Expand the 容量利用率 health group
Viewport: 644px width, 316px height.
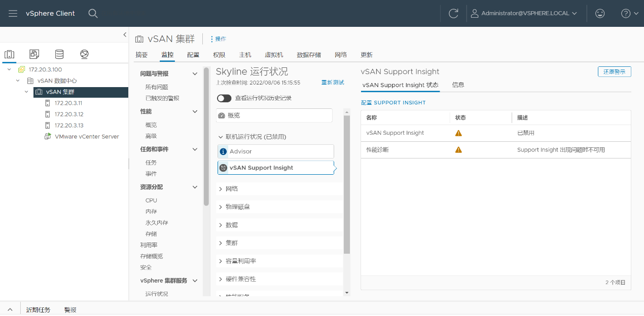pos(221,261)
